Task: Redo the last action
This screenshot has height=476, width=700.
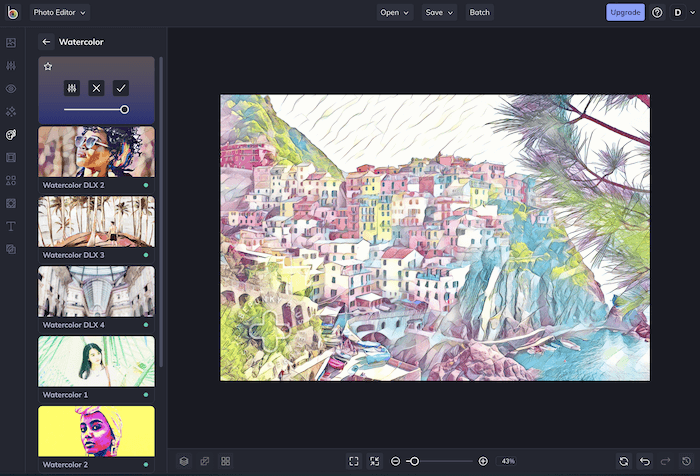Action: tap(666, 461)
